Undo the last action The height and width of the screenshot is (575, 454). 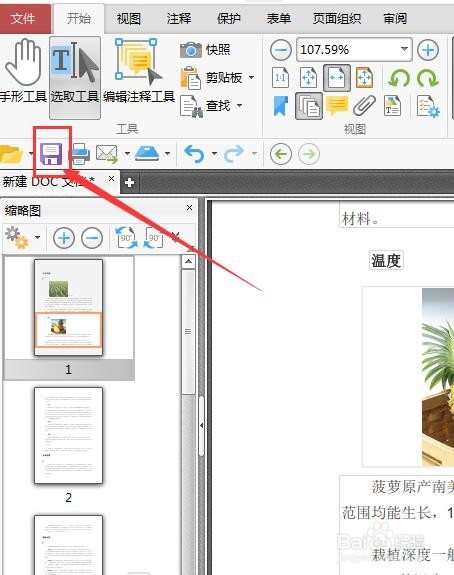tap(194, 154)
